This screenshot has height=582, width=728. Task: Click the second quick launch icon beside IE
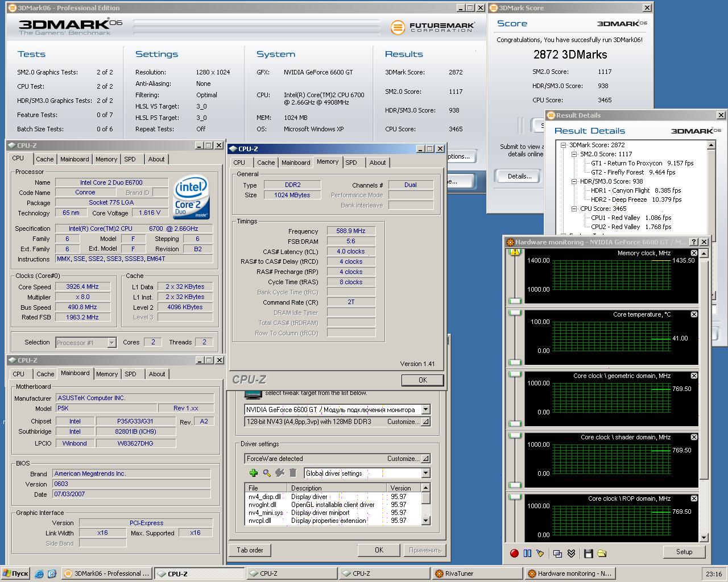pyautogui.click(x=52, y=573)
